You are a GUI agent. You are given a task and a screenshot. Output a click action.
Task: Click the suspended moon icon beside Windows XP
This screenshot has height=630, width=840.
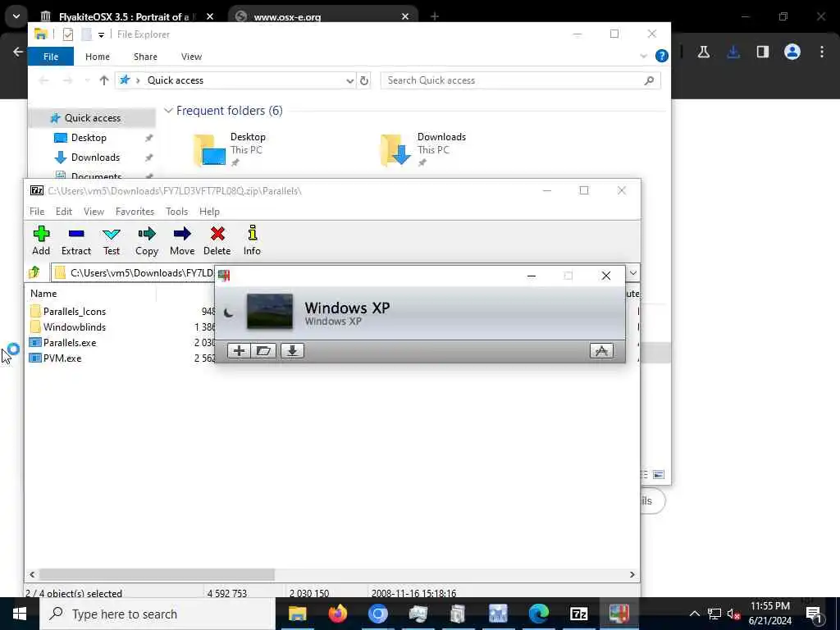click(229, 313)
